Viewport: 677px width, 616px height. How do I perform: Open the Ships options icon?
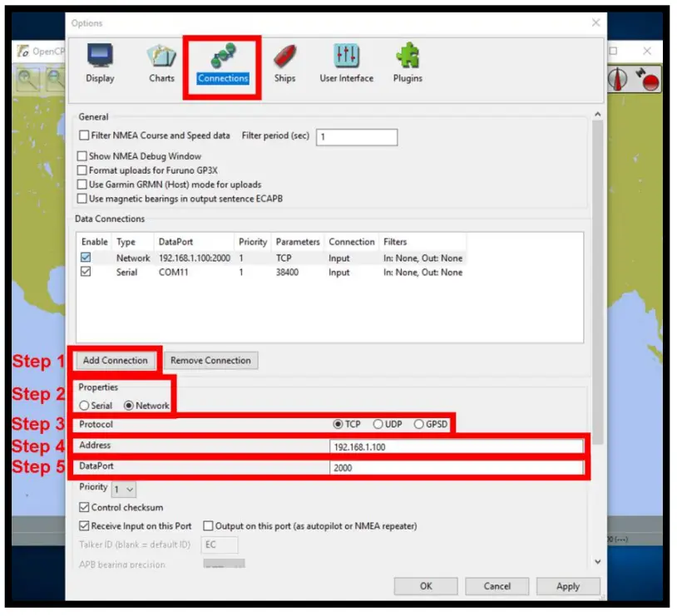[x=284, y=63]
